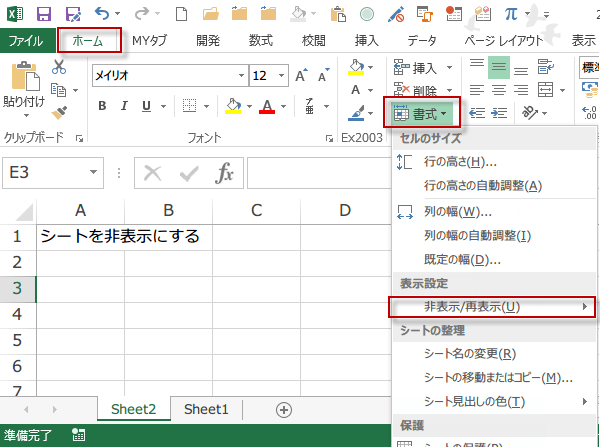Select the Sheet2 worksheet tab
This screenshot has width=600, height=447.
[x=134, y=409]
